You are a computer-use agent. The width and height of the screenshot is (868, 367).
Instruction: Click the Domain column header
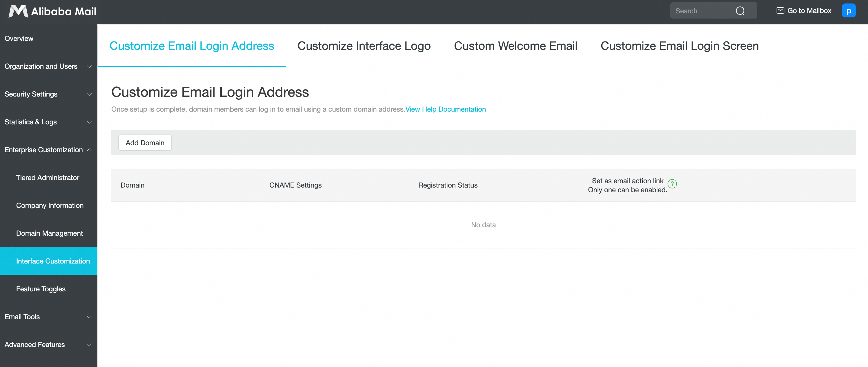pyautogui.click(x=132, y=185)
